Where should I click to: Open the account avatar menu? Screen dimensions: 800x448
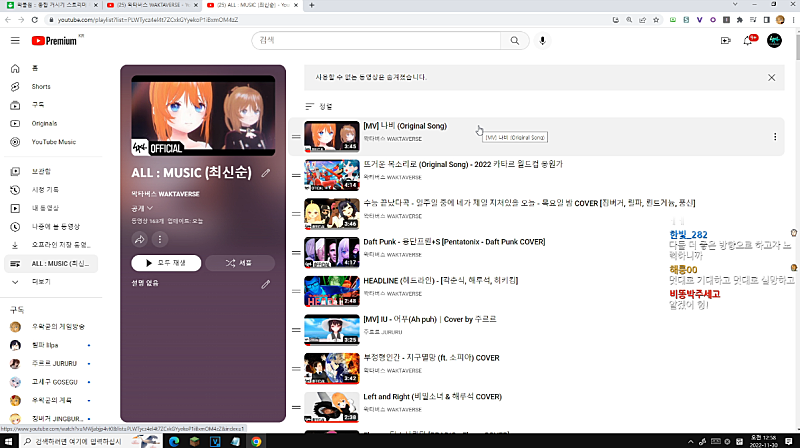[774, 41]
